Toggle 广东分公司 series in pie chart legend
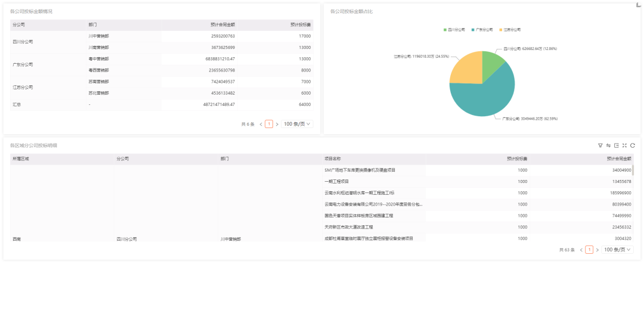The width and height of the screenshot is (644, 314). pos(482,30)
